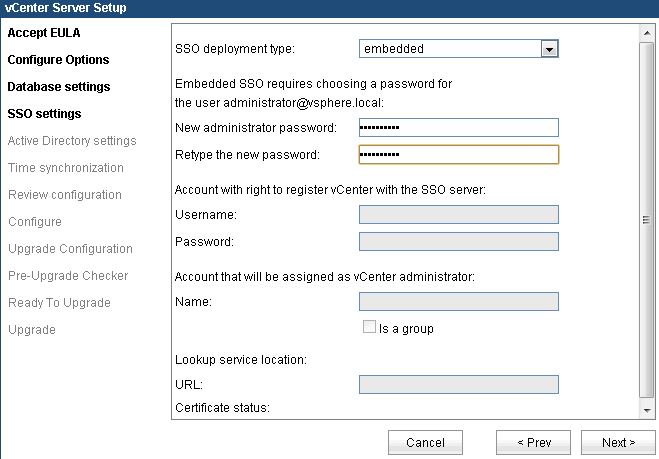Focus the New administrator password field
Image resolution: width=659 pixels, height=459 pixels.
[x=459, y=127]
